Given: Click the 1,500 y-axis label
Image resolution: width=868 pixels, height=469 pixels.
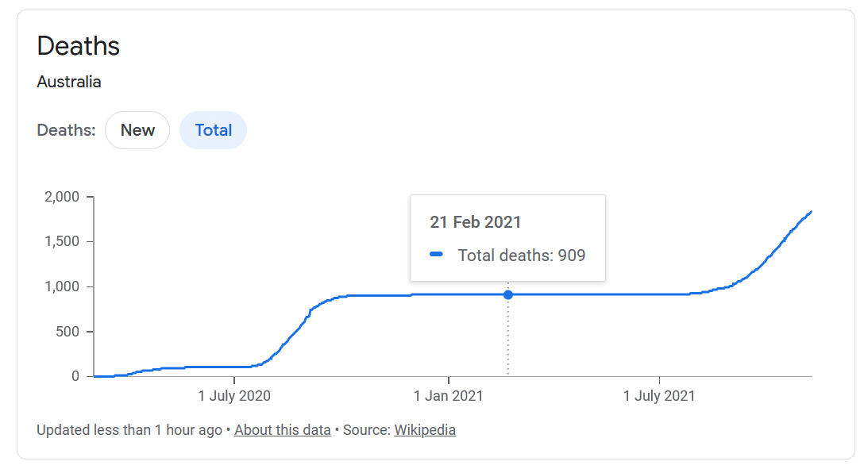Looking at the screenshot, I should pos(60,242).
